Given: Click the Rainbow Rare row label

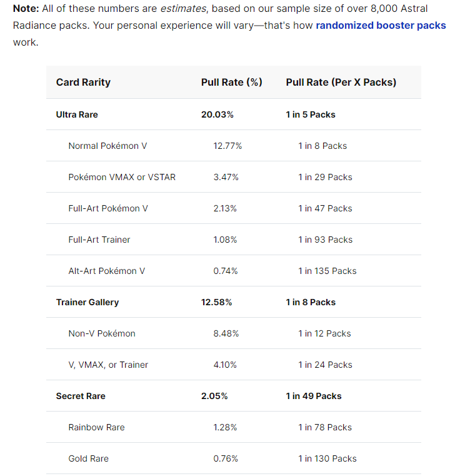Looking at the screenshot, I should point(96,427).
